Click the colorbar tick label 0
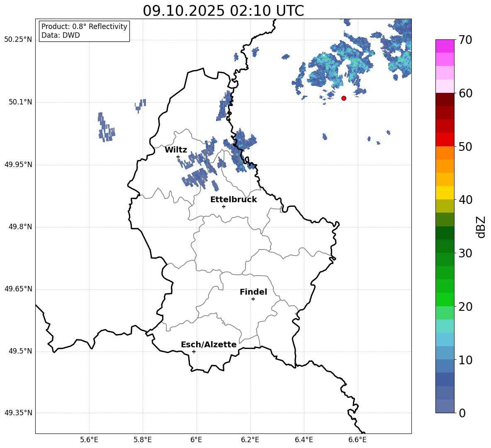Viewport: 491px width, 448px height. [462, 413]
